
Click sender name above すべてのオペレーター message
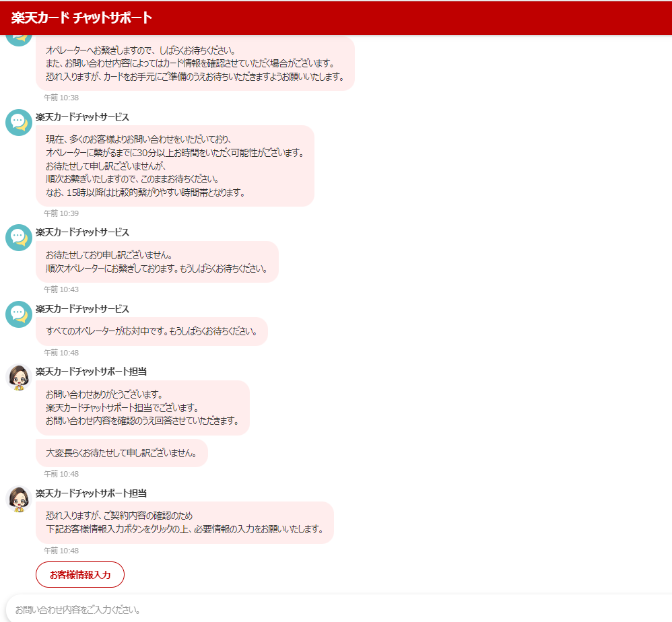point(82,309)
